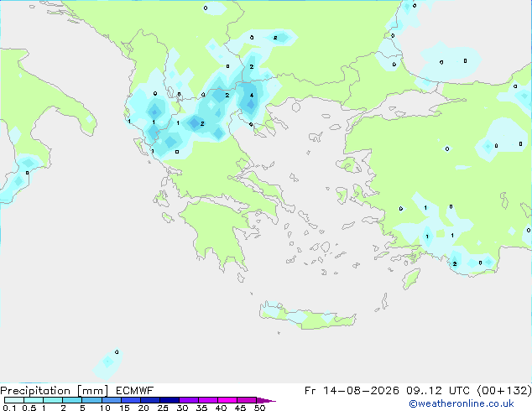The height and width of the screenshot is (411, 532).
Task: Click the 'Precipitation' title text
Action: [x=35, y=391]
